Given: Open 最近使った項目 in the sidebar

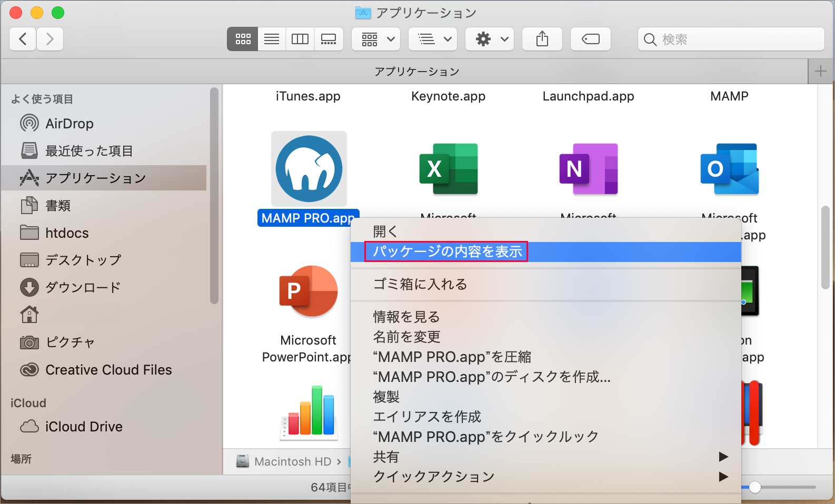Looking at the screenshot, I should (x=104, y=151).
